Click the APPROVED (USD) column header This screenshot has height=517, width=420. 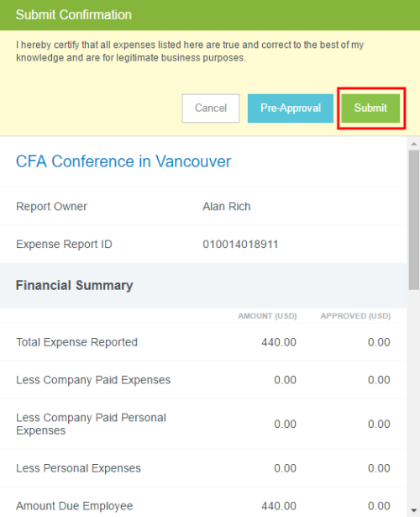pos(356,316)
